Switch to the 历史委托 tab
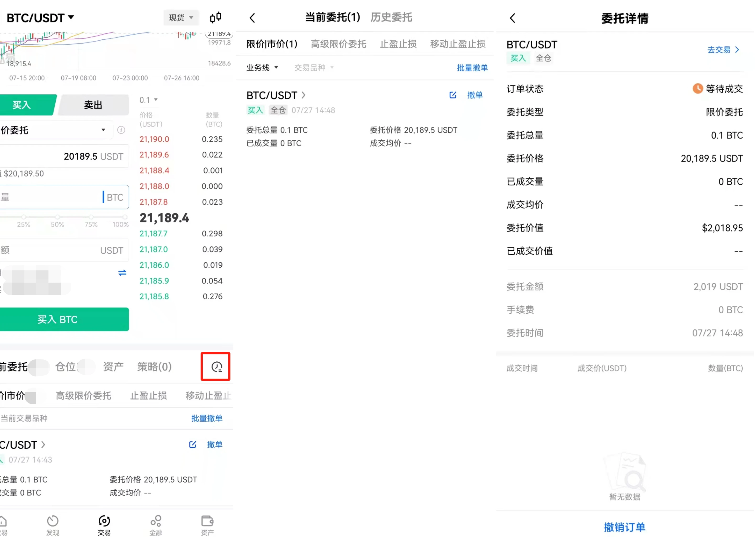 click(391, 17)
